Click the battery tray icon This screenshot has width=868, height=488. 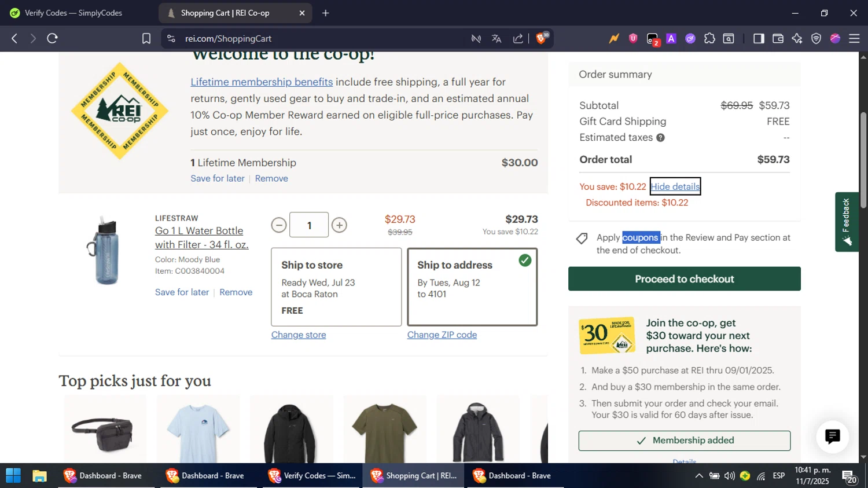click(715, 476)
